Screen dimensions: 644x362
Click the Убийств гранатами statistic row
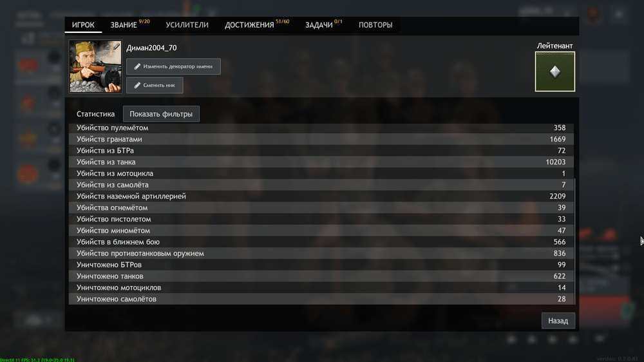pos(321,139)
